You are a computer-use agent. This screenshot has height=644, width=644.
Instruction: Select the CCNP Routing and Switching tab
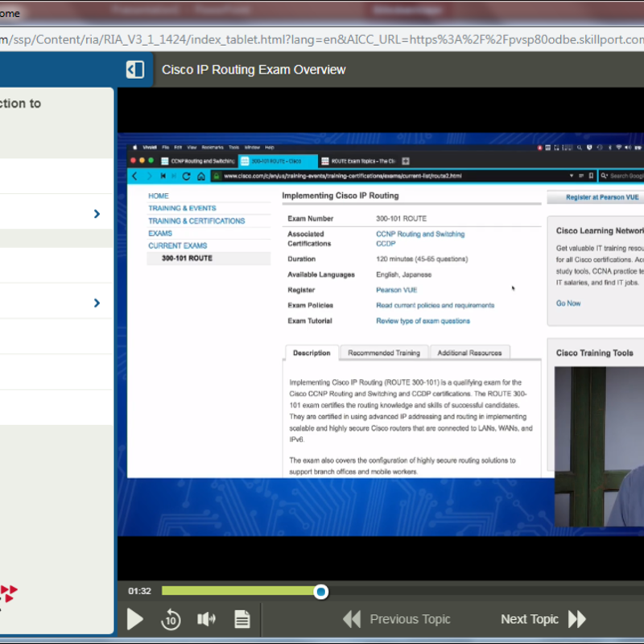[x=198, y=161]
